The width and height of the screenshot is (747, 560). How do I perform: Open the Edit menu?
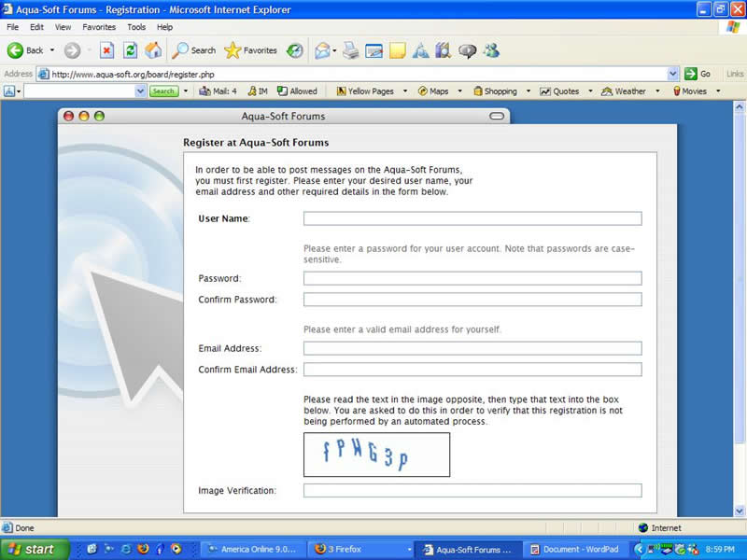[x=36, y=27]
